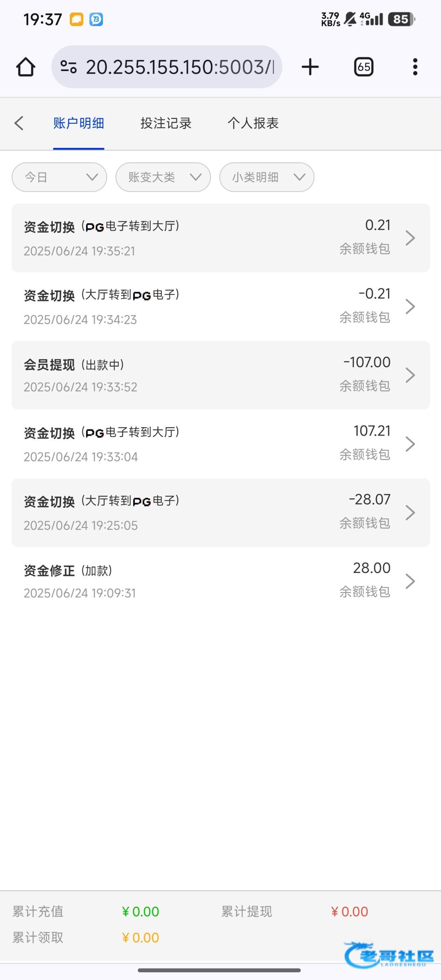The width and height of the screenshot is (441, 980).
Task: Open the -0.21 大厅转到PG电子 transaction
Action: tap(204, 306)
